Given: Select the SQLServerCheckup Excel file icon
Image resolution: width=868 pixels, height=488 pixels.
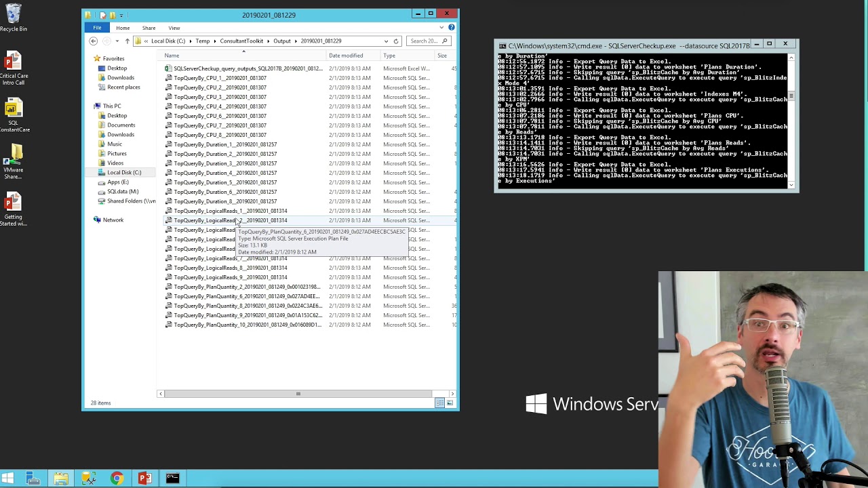Looking at the screenshot, I should click(168, 68).
